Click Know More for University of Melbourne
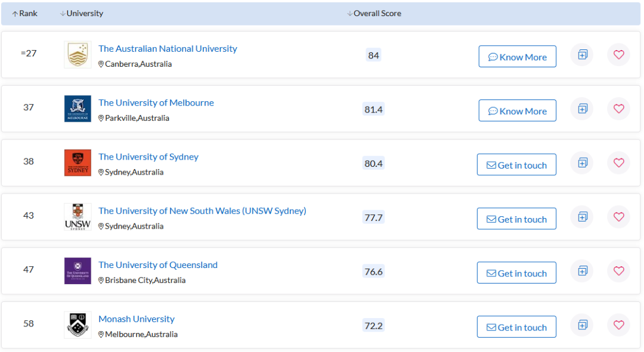 (518, 110)
